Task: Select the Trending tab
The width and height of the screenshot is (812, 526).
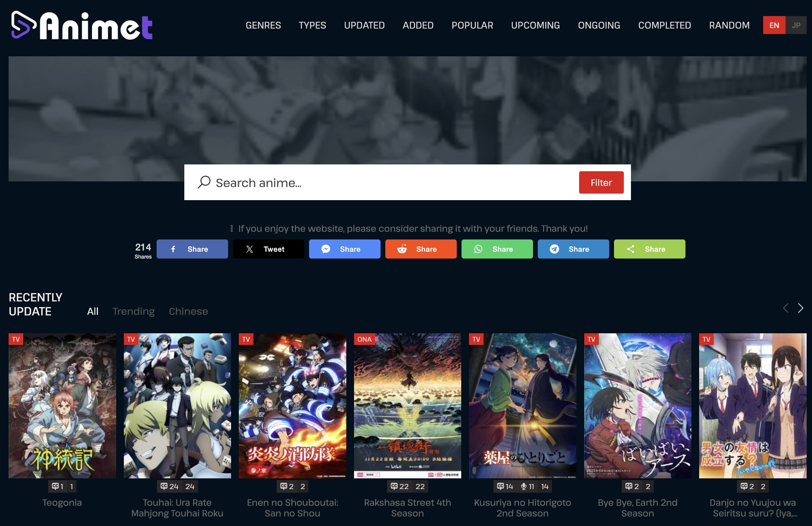Action: pyautogui.click(x=133, y=311)
